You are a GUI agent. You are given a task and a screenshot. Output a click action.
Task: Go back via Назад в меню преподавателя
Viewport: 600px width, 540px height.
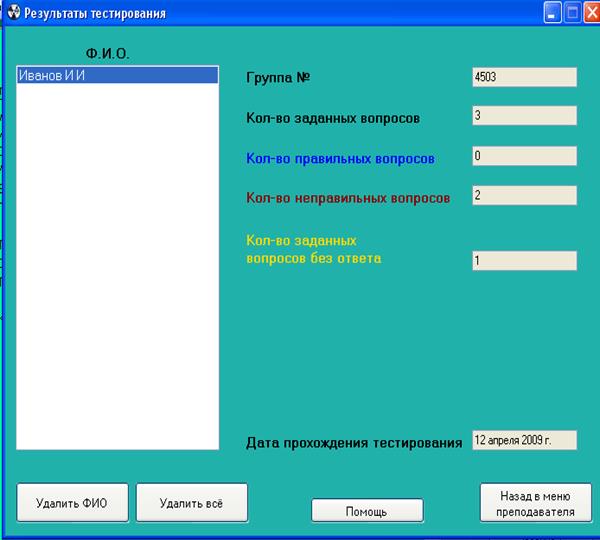click(536, 502)
